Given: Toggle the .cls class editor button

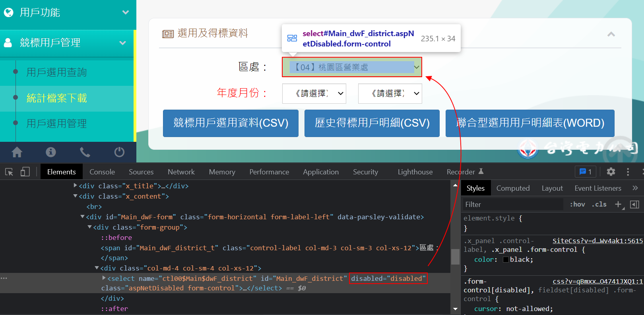Looking at the screenshot, I should (x=599, y=204).
